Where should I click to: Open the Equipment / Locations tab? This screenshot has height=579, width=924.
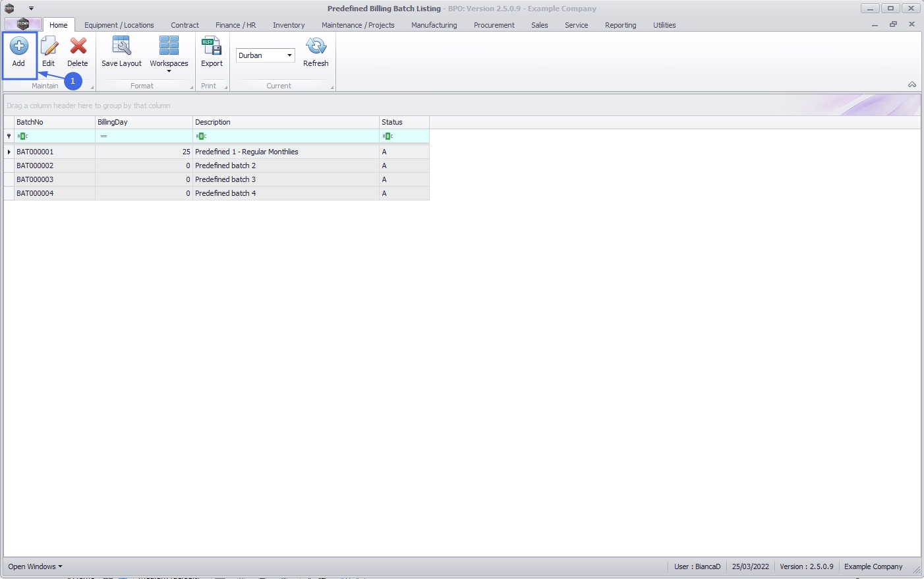coord(119,25)
